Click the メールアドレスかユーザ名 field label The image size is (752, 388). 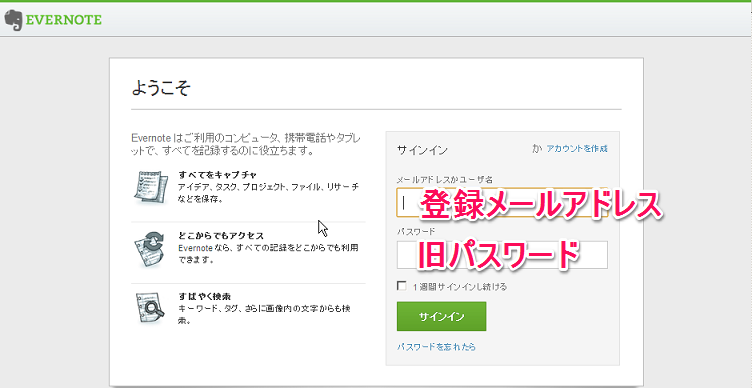tap(445, 179)
